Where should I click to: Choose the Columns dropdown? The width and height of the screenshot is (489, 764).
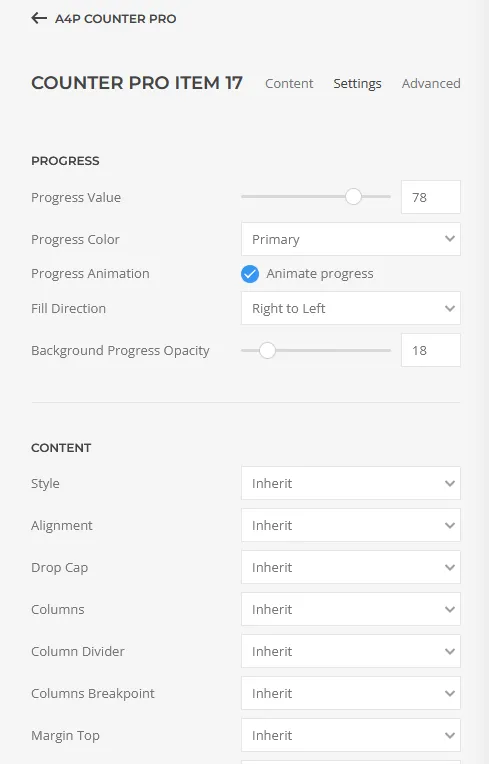pos(351,609)
